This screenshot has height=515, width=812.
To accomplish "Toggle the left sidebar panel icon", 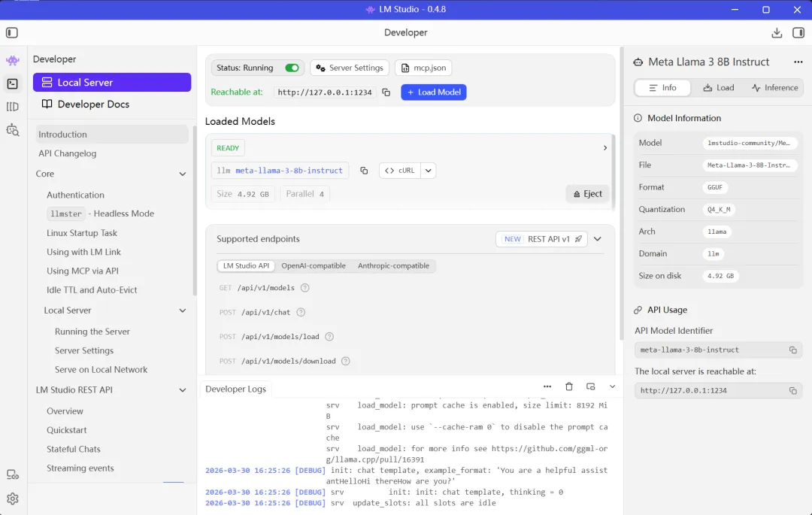I will point(12,32).
